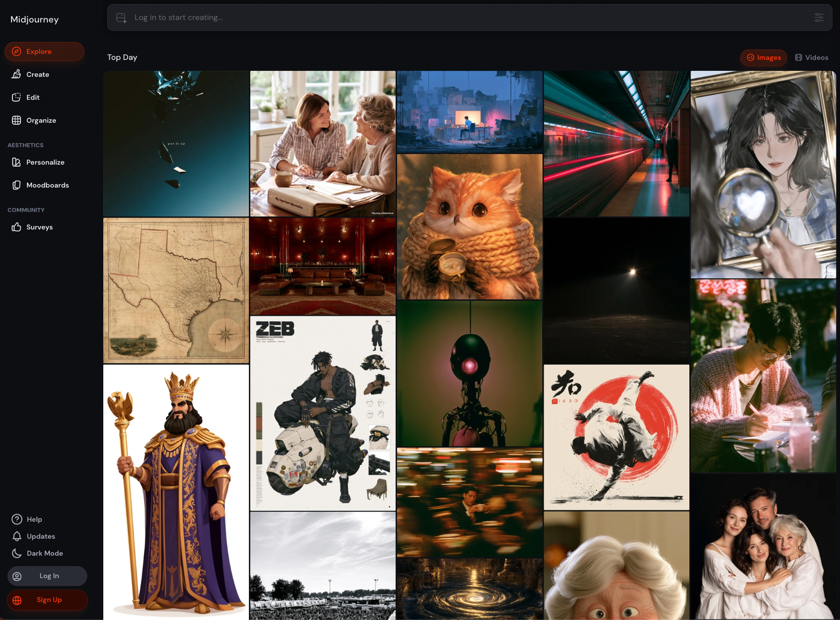Open the robot with pink eye image

[x=469, y=374]
